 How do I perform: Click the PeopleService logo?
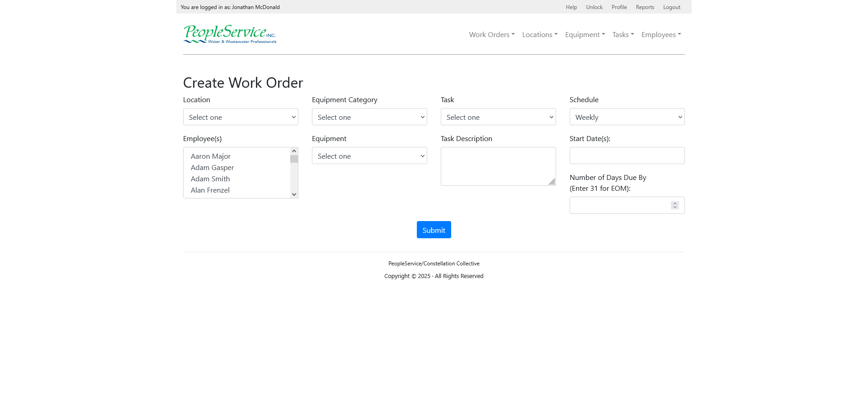(230, 34)
